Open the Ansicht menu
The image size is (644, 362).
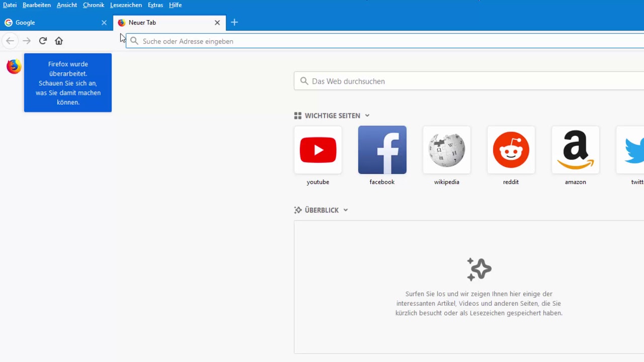pyautogui.click(x=67, y=5)
